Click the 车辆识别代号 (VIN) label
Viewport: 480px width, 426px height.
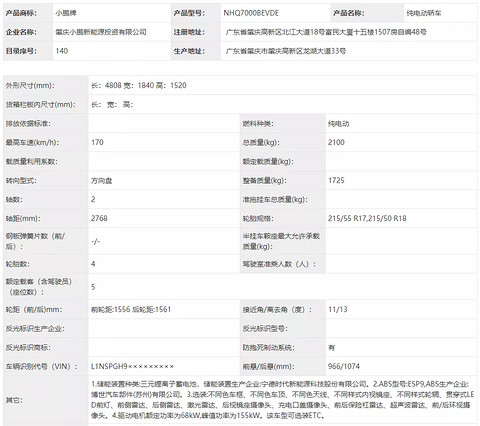41,366
